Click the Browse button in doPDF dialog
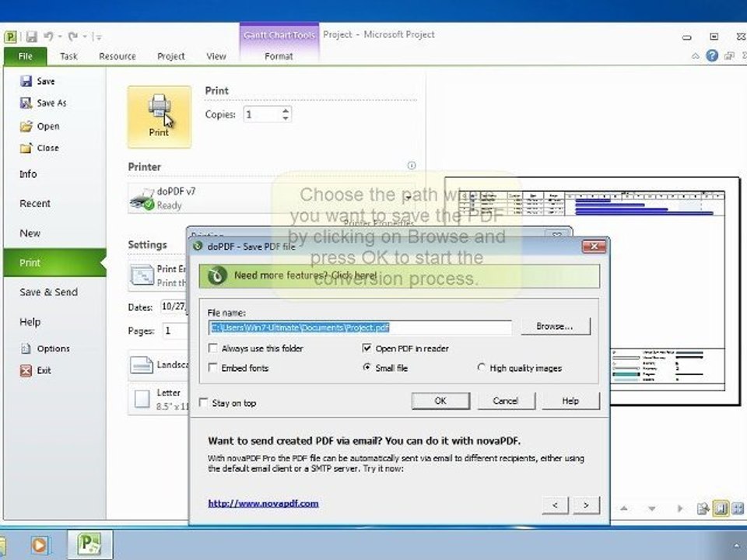The width and height of the screenshot is (747, 560). (555, 326)
